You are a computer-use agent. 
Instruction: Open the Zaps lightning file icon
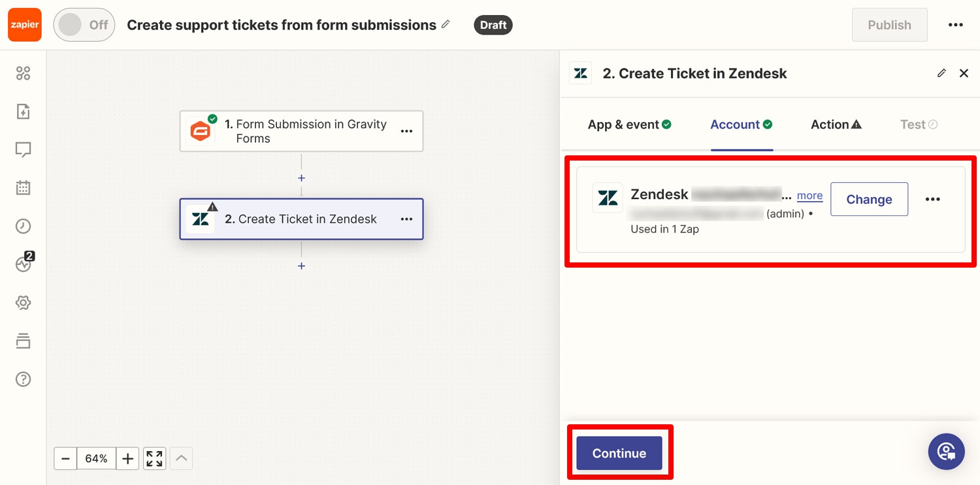pyautogui.click(x=23, y=112)
